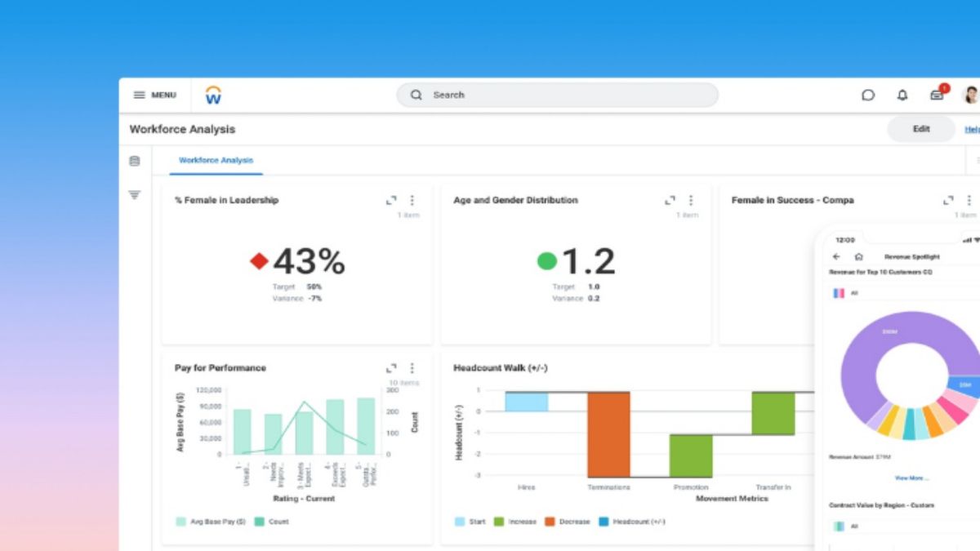Click the Workday logo home icon
The width and height of the screenshot is (980, 551).
coord(213,96)
